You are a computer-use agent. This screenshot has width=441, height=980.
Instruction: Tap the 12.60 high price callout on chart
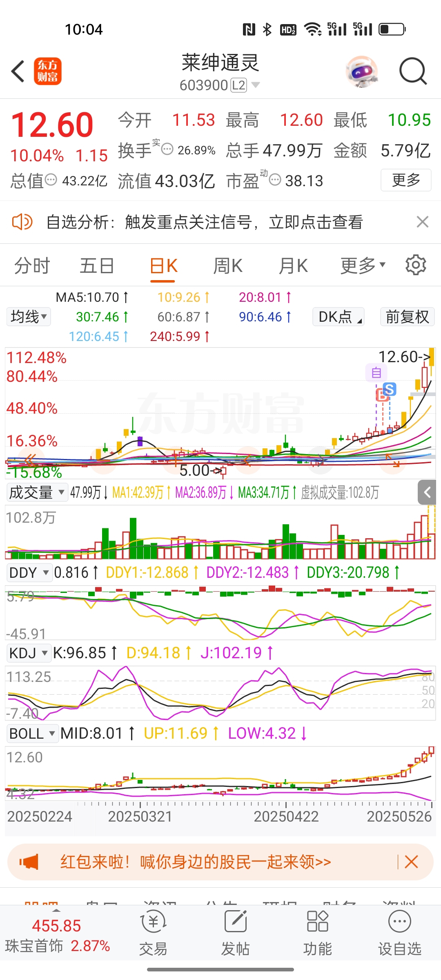[404, 357]
